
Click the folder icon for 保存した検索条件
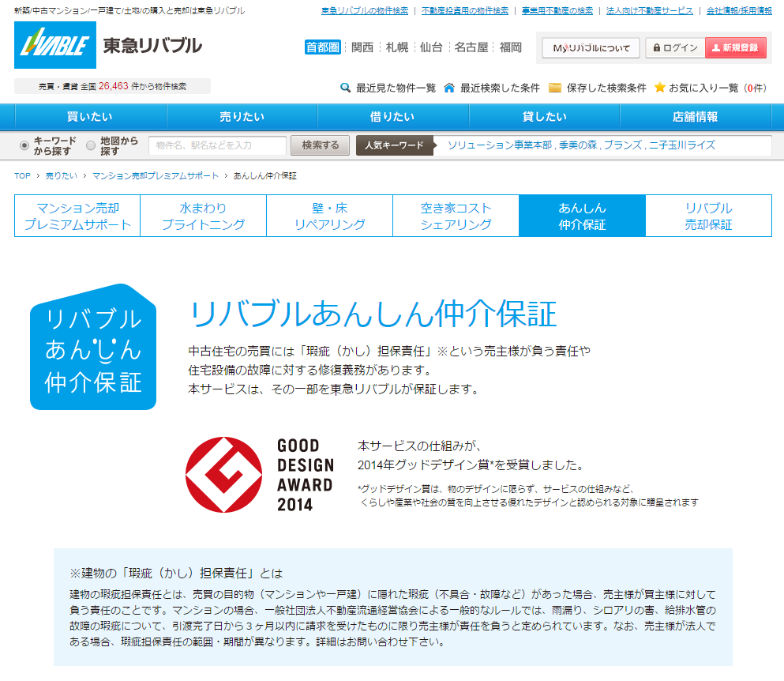pyautogui.click(x=555, y=88)
